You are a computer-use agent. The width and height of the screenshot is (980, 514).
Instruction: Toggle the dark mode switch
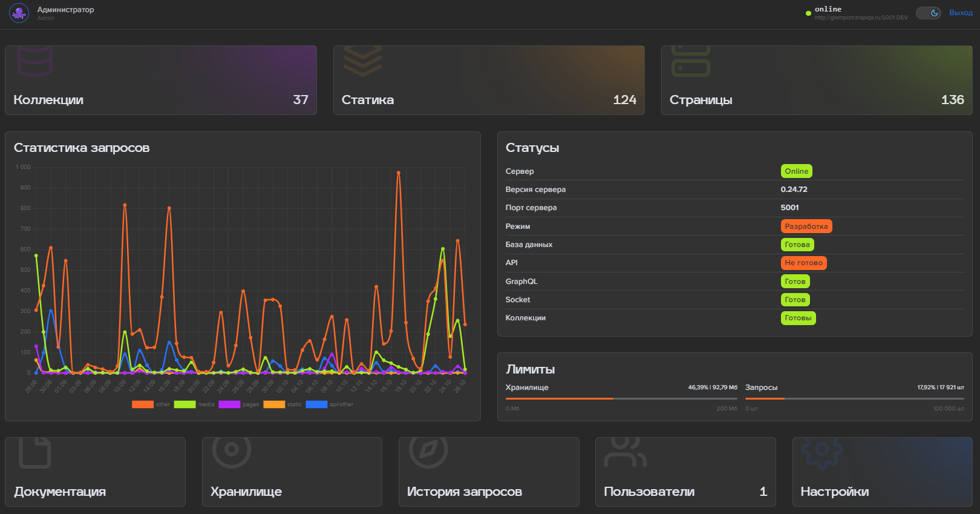(928, 13)
